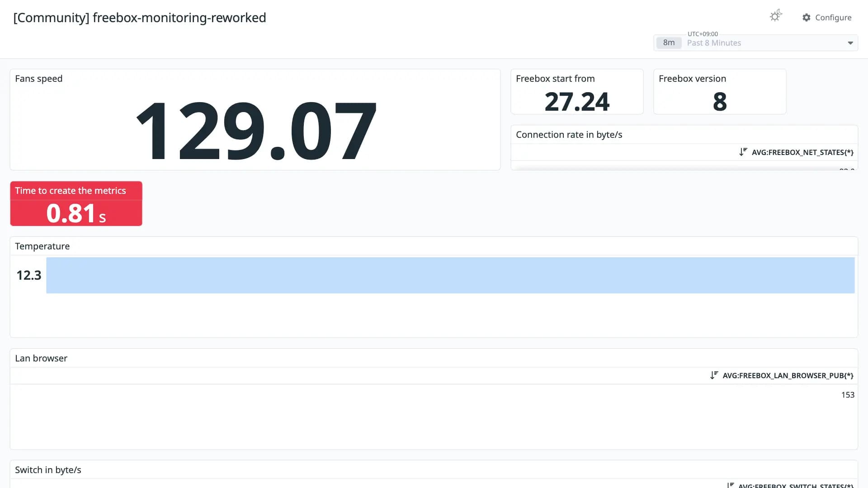Click the Lan browser widget title
Viewport: 868px width, 488px height.
click(41, 358)
